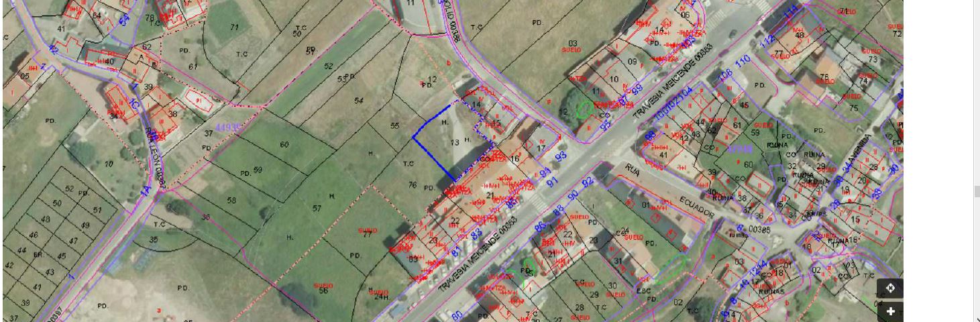Zoom in with the plus button
980x322 pixels.
coord(890,311)
